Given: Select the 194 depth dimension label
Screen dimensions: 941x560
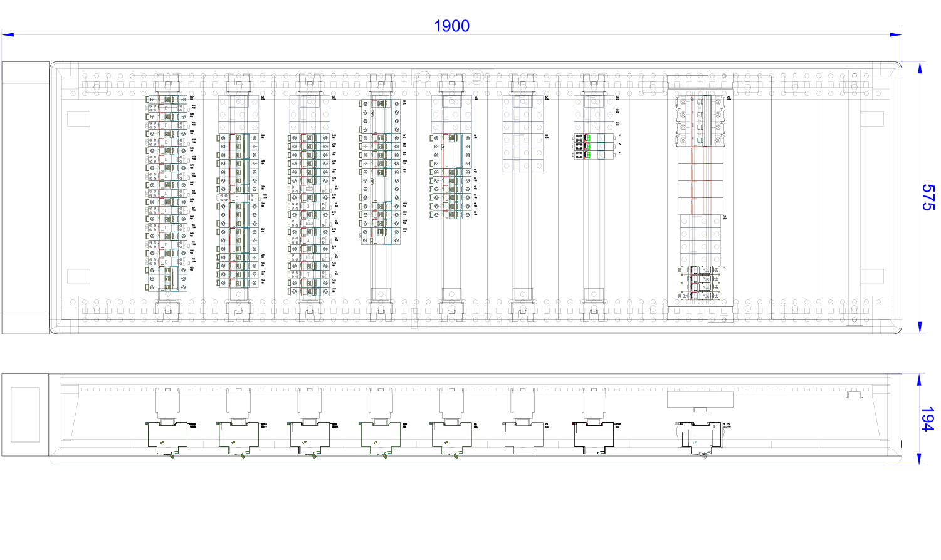Looking at the screenshot, I should (928, 419).
